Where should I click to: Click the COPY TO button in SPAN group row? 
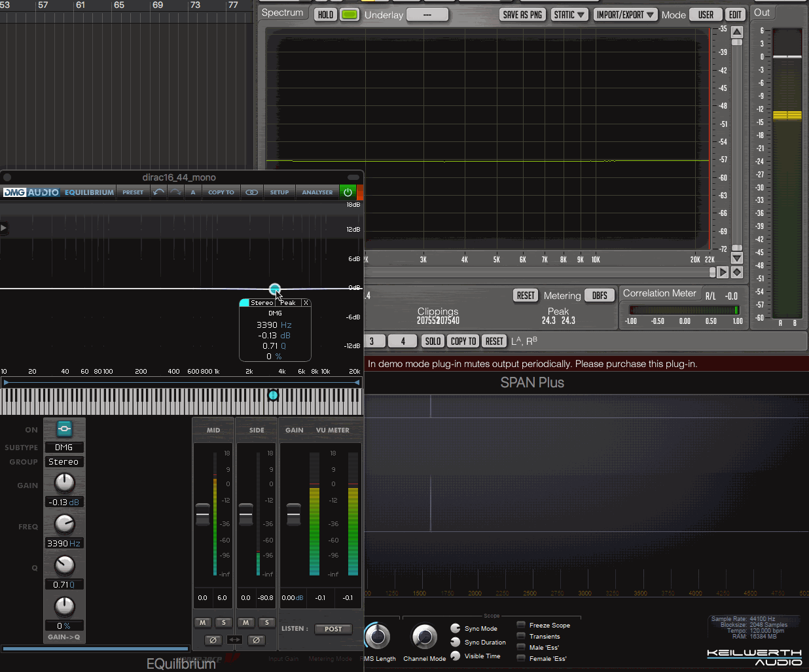463,341
